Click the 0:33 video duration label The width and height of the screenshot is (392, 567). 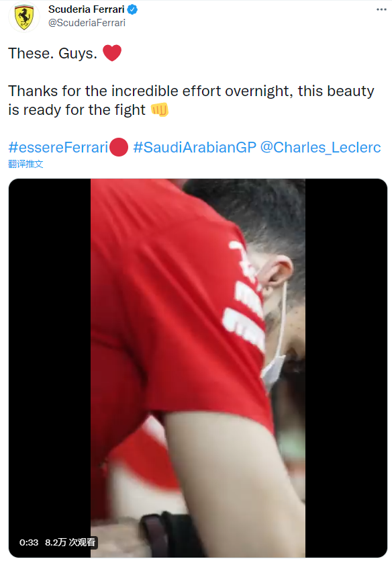click(29, 542)
